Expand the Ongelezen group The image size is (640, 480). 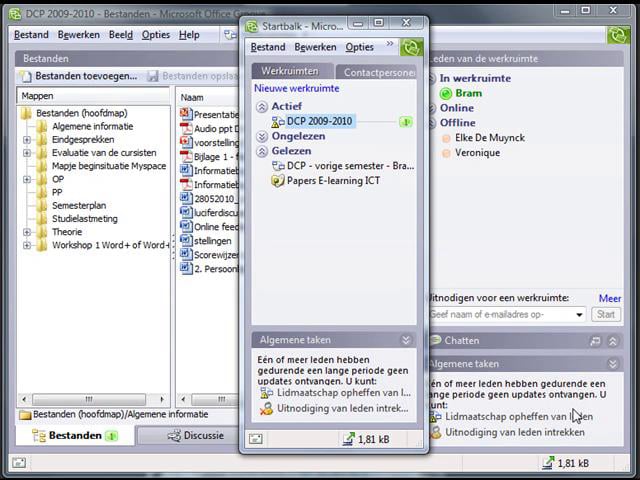[262, 136]
